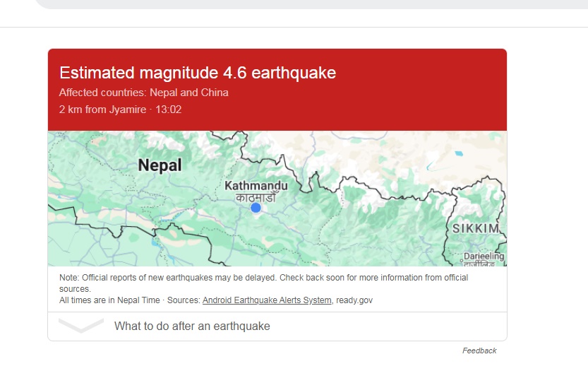
Task: Click the Feedback link below the card
Action: click(x=479, y=351)
